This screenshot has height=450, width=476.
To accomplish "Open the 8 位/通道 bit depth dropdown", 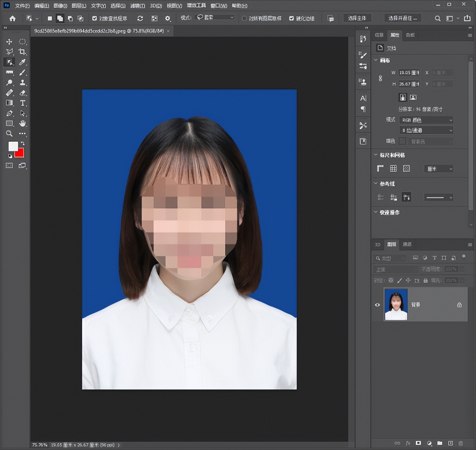I will pyautogui.click(x=427, y=130).
